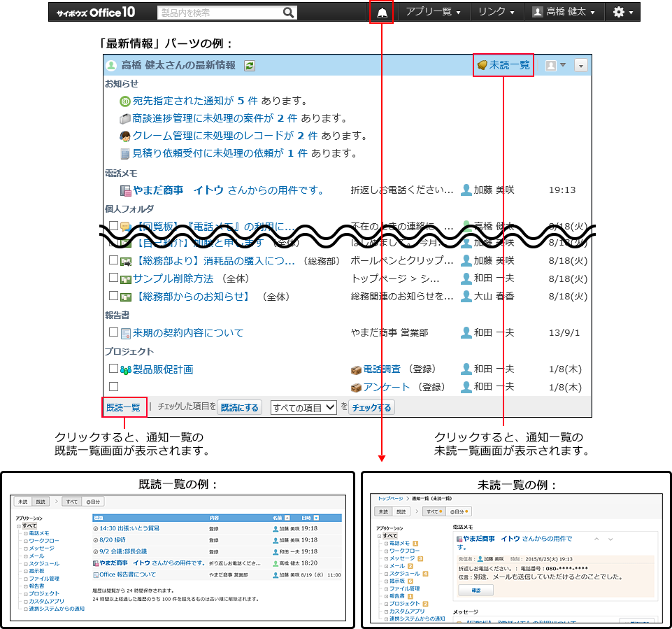Image resolution: width=672 pixels, height=629 pixels.
Task: Open the サンプル削除方法 link
Action: [173, 278]
